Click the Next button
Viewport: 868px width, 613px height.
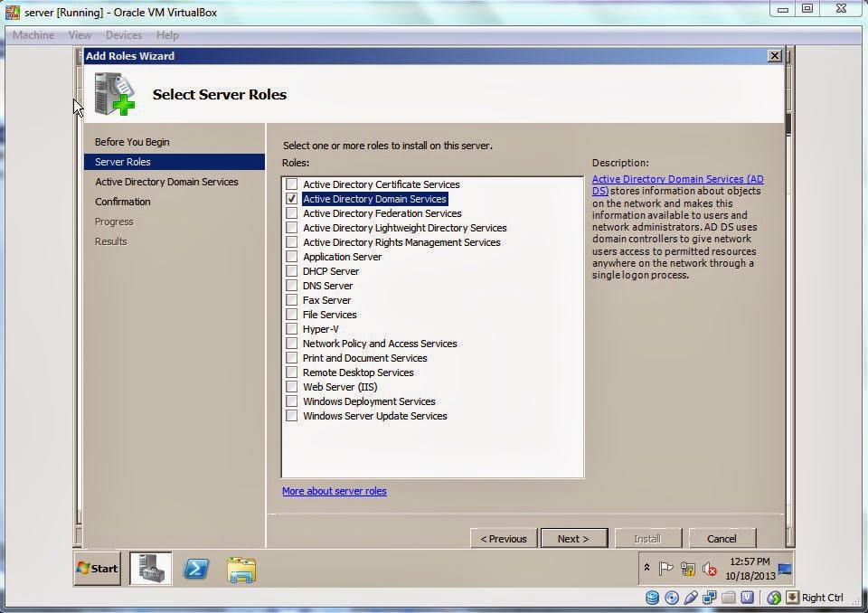coord(573,538)
